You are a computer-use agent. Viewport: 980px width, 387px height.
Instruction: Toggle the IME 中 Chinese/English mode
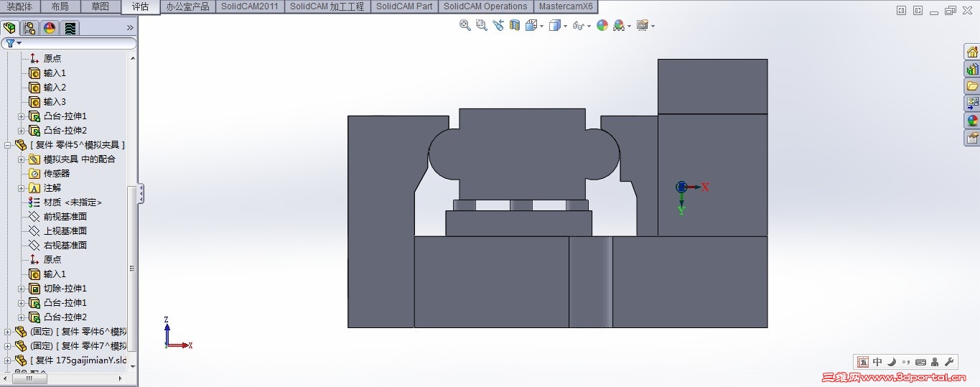coord(877,362)
